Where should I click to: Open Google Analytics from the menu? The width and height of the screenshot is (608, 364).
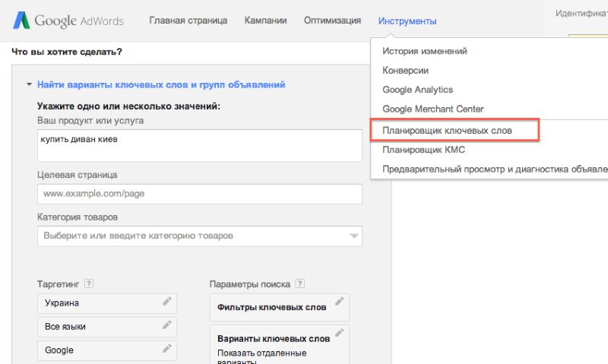417,90
